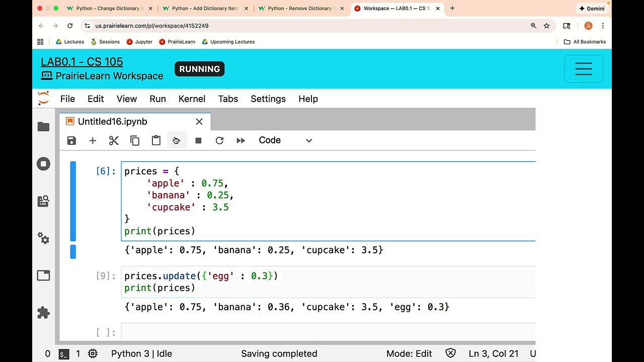Click the kernel count chip icon in status bar
Viewport: 644px width, 362px height.
click(93, 353)
